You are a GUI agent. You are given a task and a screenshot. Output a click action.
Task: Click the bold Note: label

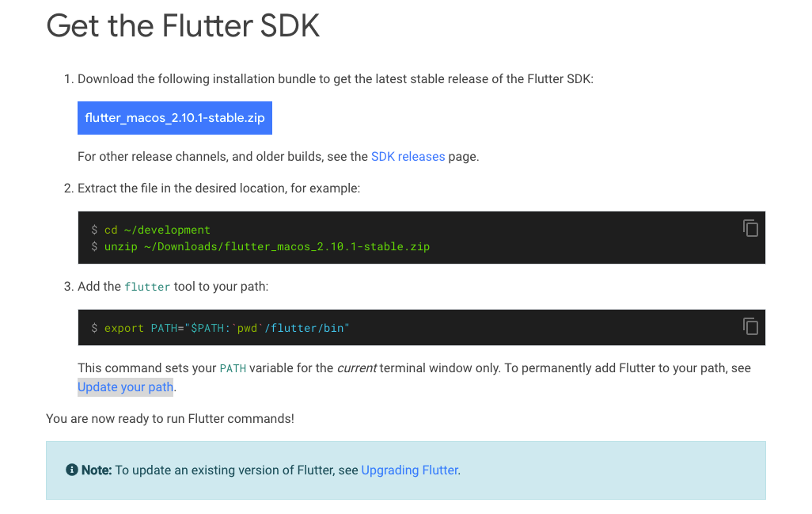[97, 470]
